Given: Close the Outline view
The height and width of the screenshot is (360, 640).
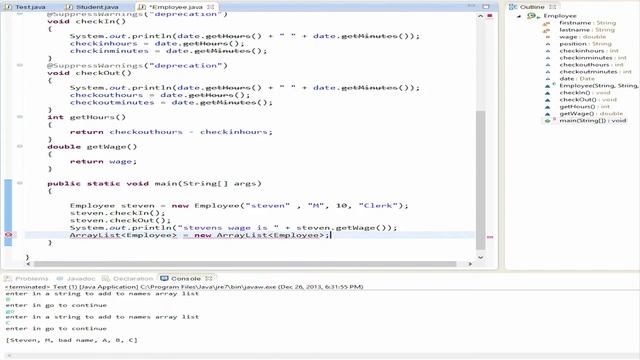Looking at the screenshot, I should coord(553,7).
